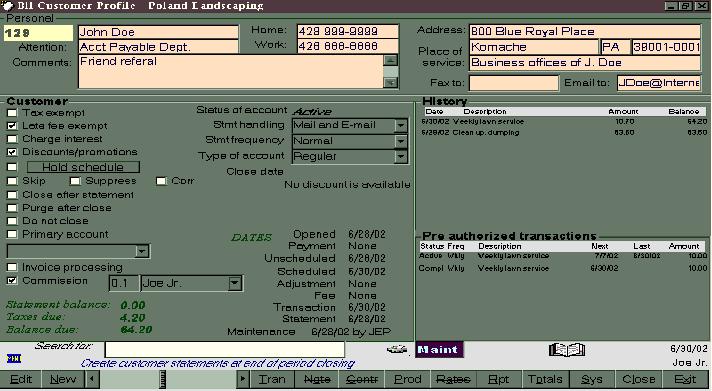Check the Corr checkbox
Screen dimensions: 712x391
(161, 181)
